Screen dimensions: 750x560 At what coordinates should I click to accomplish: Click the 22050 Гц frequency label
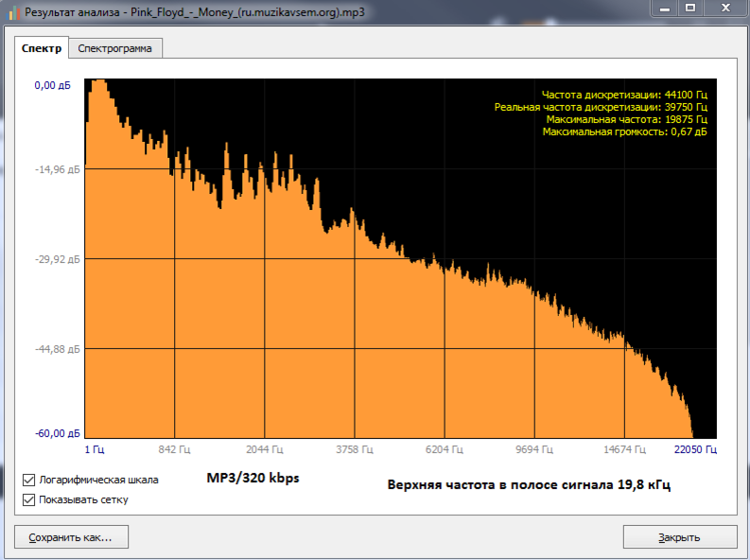(x=695, y=449)
